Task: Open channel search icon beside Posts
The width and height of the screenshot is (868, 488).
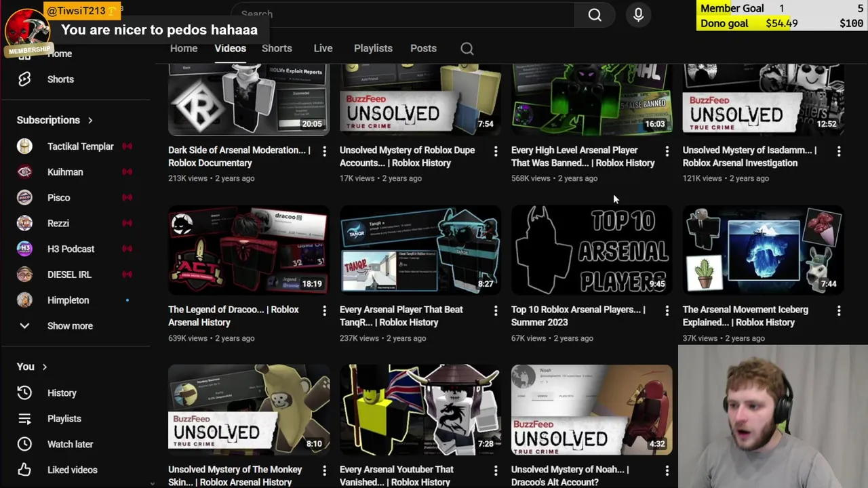Action: [x=467, y=48]
